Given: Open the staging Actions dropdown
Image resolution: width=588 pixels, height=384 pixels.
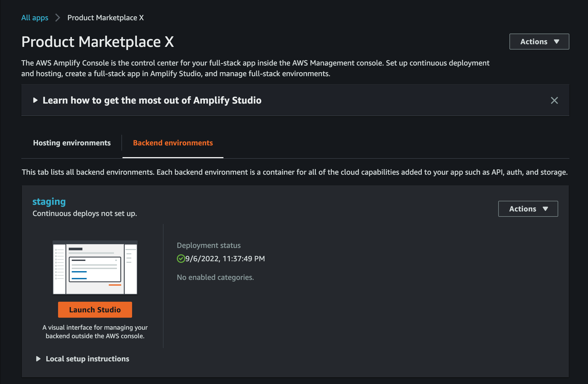Looking at the screenshot, I should pyautogui.click(x=528, y=209).
